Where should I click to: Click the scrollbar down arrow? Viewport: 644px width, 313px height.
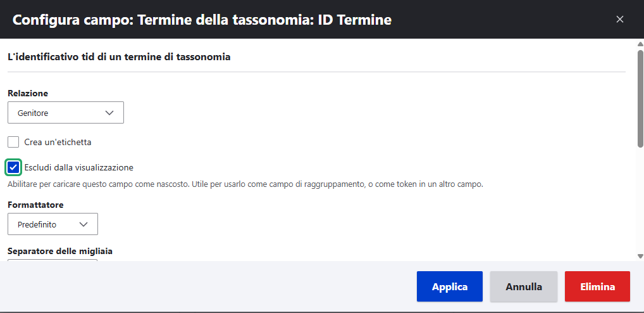pyautogui.click(x=640, y=256)
